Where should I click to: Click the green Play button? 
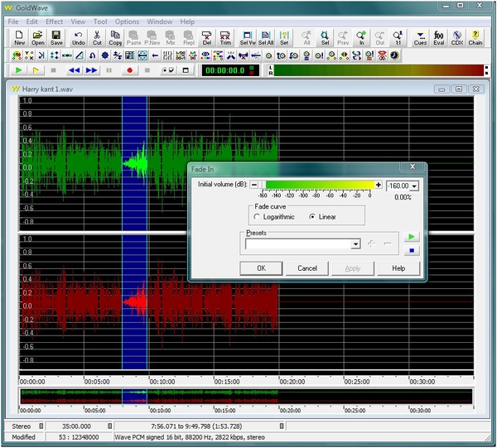point(18,70)
